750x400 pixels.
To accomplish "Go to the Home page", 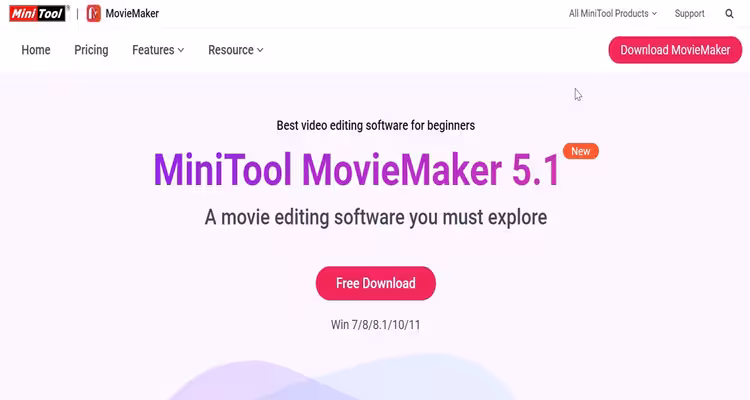I will [x=36, y=50].
